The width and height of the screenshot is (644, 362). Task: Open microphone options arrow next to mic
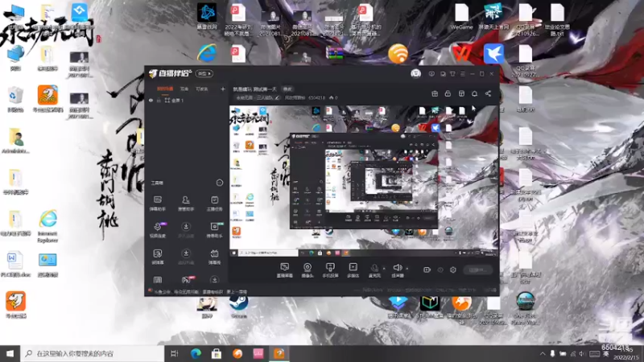(384, 269)
